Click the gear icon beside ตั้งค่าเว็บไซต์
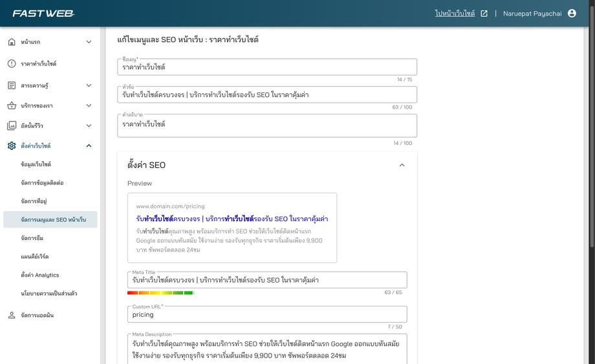The height and width of the screenshot is (364, 595). [12, 145]
